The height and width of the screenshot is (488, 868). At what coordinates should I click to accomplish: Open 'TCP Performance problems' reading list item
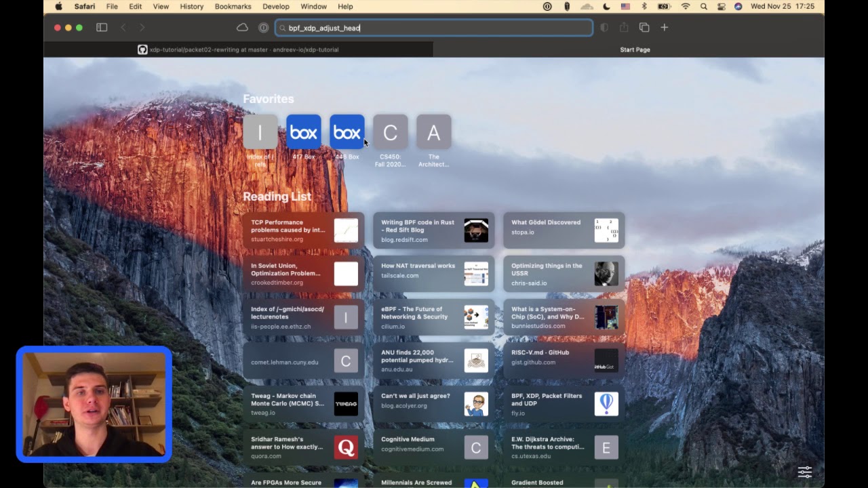[303, 230]
